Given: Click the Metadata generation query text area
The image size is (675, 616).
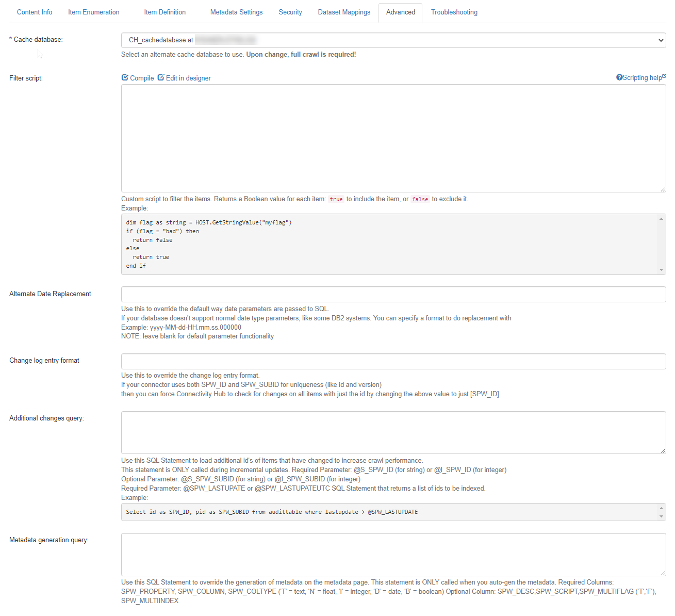Looking at the screenshot, I should [x=393, y=554].
